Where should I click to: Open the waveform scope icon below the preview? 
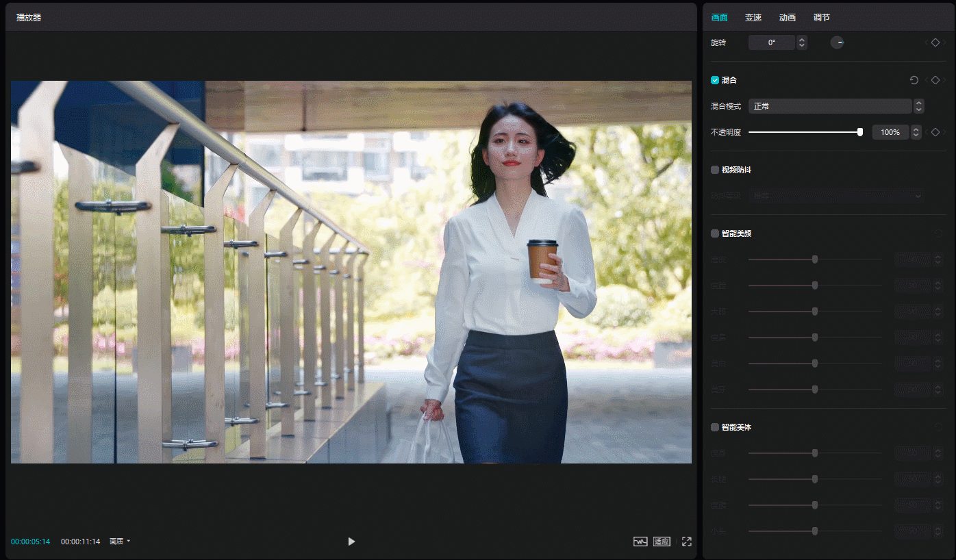point(640,542)
